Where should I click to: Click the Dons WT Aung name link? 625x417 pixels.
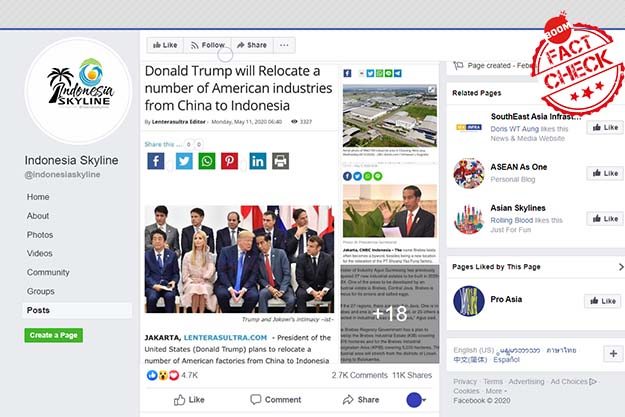coord(514,129)
